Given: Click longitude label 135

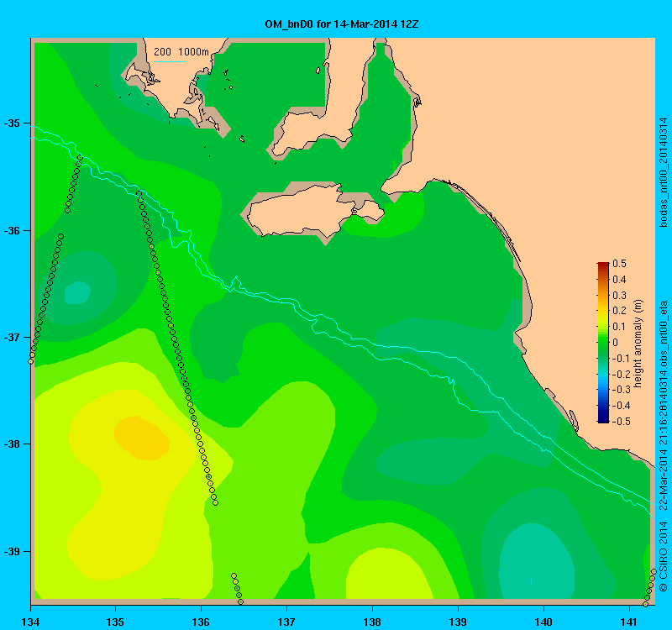Looking at the screenshot, I should [x=115, y=622].
